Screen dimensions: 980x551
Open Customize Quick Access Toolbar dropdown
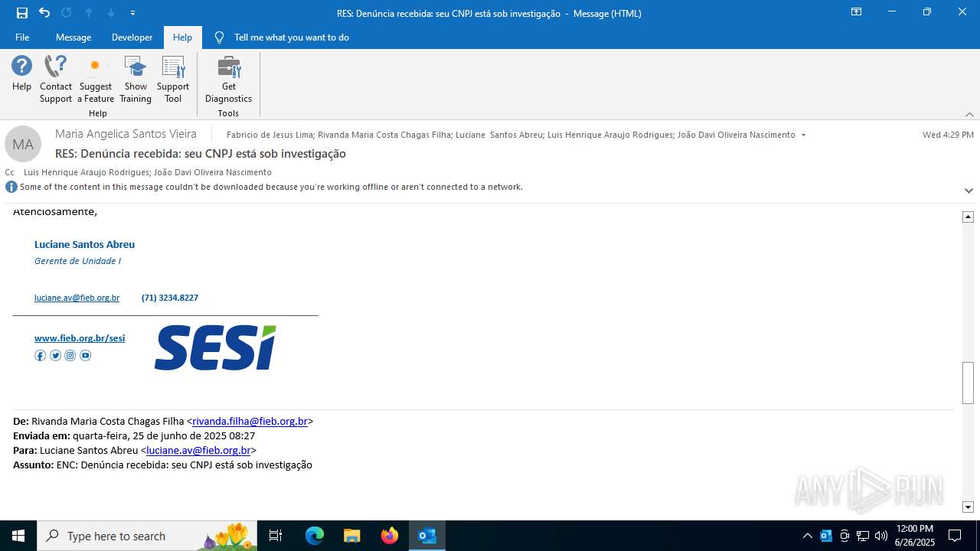tap(133, 13)
